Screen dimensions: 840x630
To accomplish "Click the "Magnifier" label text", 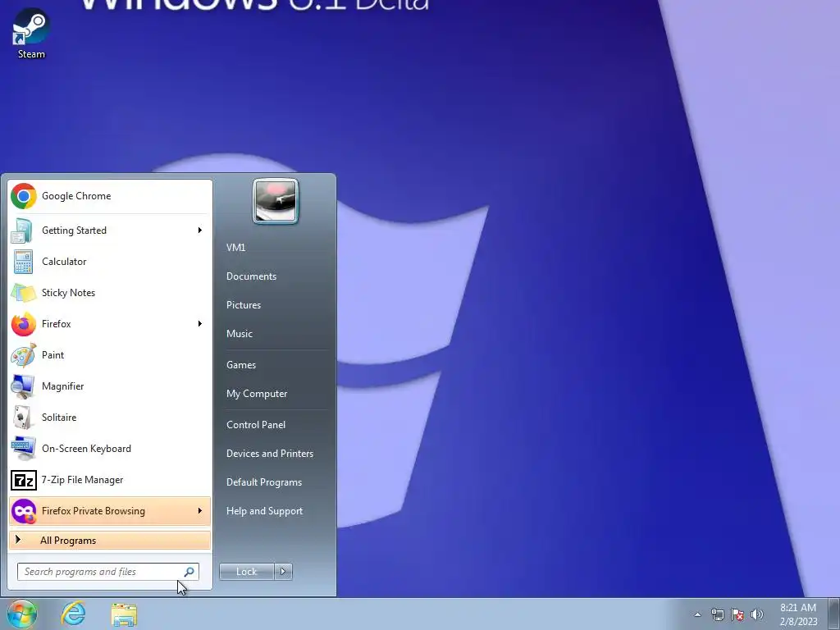I will [62, 386].
